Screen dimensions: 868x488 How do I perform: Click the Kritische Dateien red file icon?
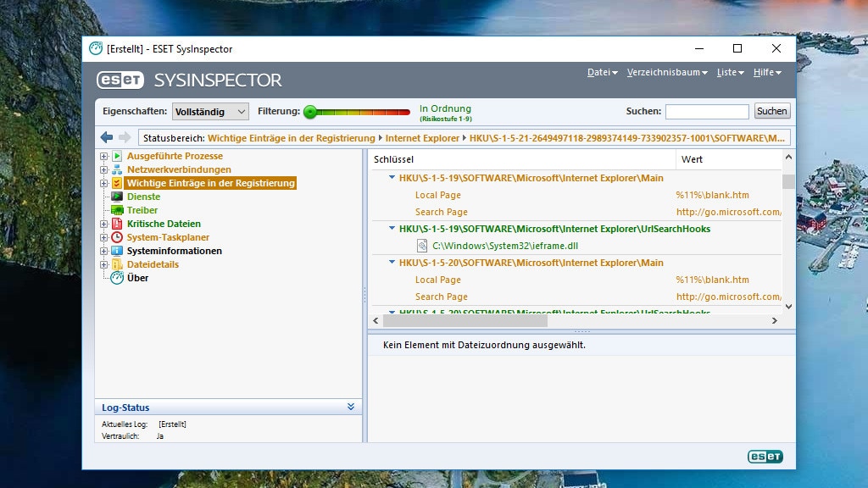click(117, 224)
